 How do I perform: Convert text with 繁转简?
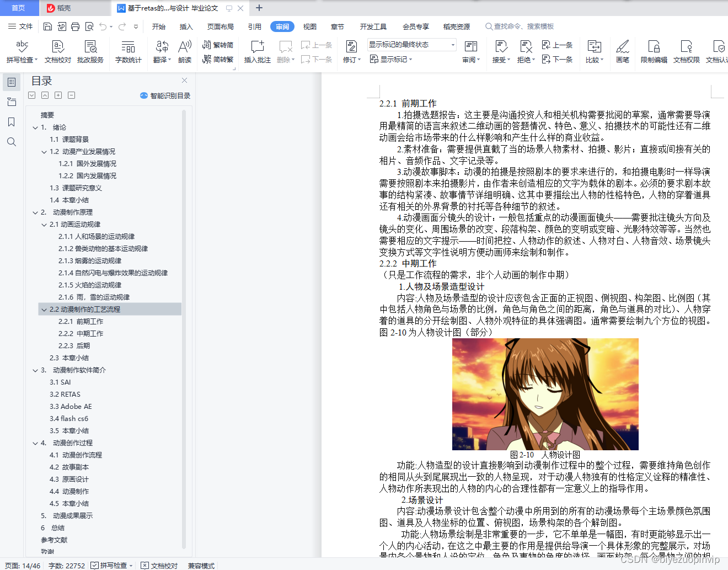tap(218, 45)
